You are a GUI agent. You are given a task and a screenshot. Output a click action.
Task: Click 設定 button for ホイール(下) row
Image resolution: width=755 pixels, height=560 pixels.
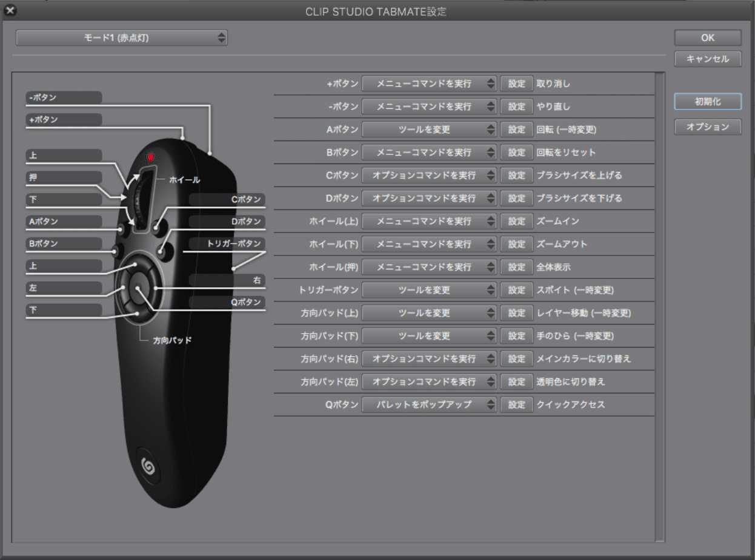pos(516,245)
